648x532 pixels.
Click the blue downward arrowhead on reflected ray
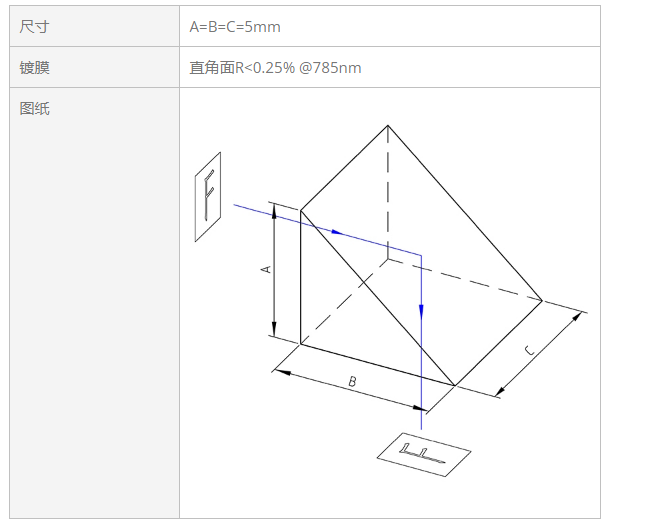coord(421,312)
